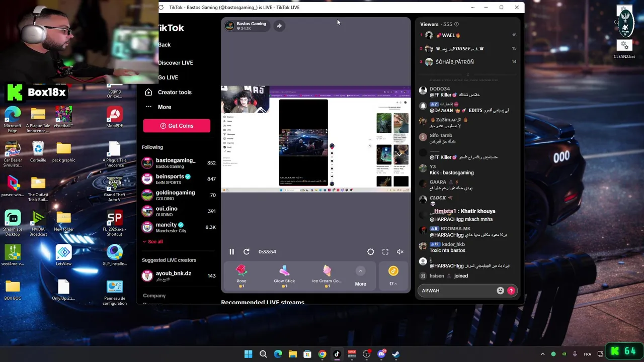The height and width of the screenshot is (362, 644).
Task: Click the Get Coins button
Action: pos(177,126)
